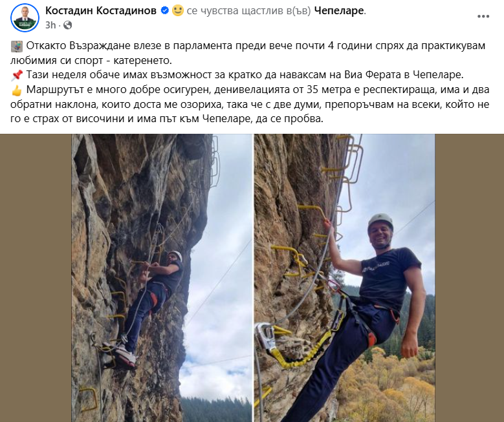Click the globe public privacy icon
504x422 pixels.
click(x=67, y=25)
